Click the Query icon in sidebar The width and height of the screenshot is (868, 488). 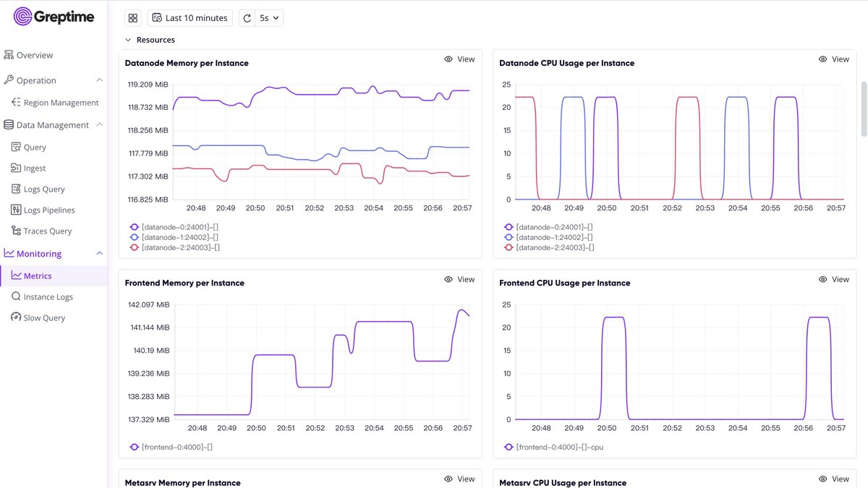point(17,147)
